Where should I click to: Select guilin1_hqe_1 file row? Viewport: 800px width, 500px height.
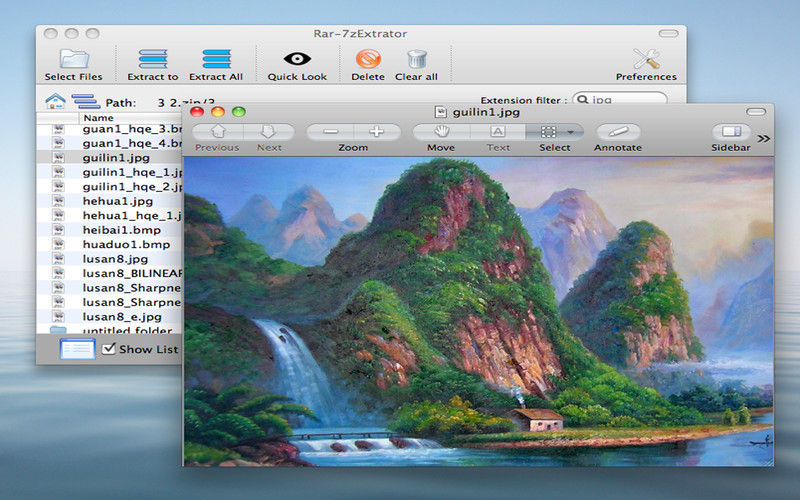(109, 172)
